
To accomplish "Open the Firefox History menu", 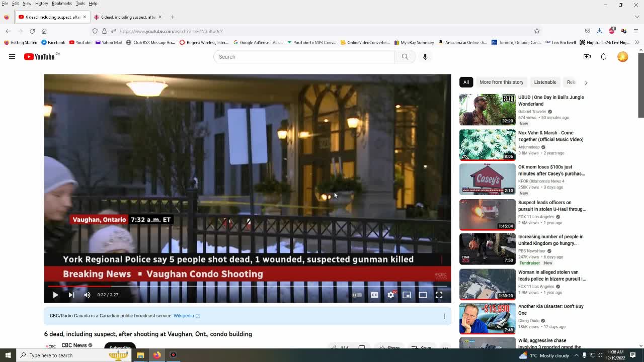I will (x=41, y=4).
